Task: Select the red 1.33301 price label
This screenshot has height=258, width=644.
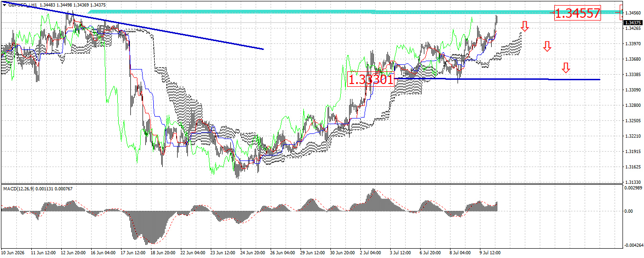Action: (x=371, y=80)
